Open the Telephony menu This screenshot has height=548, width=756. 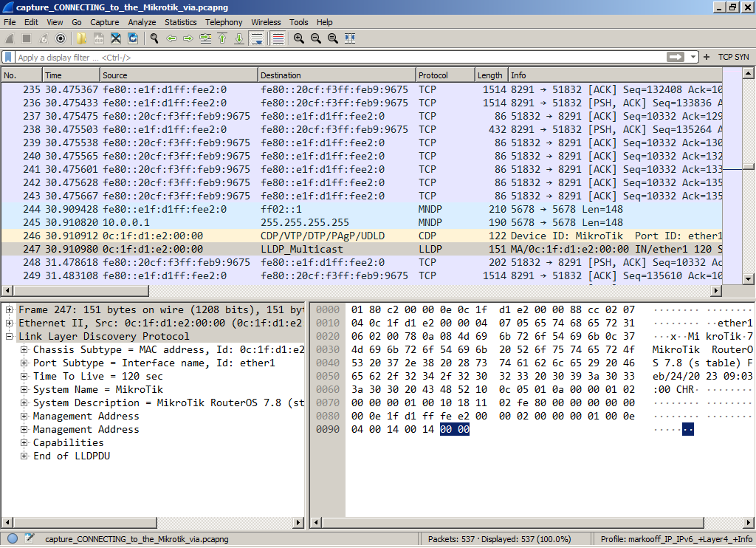pos(224,22)
